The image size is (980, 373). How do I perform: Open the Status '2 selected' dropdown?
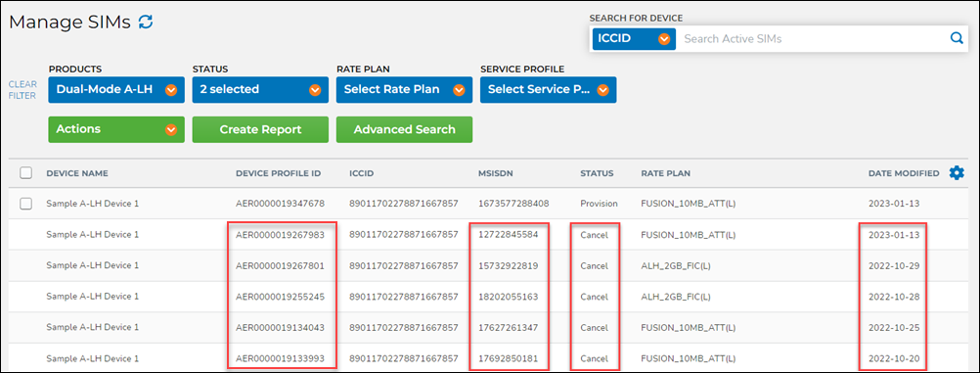tap(260, 89)
